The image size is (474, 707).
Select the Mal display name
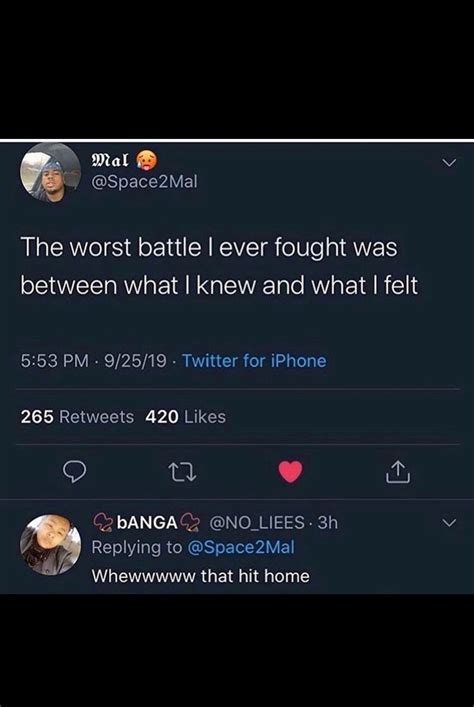[x=110, y=159]
